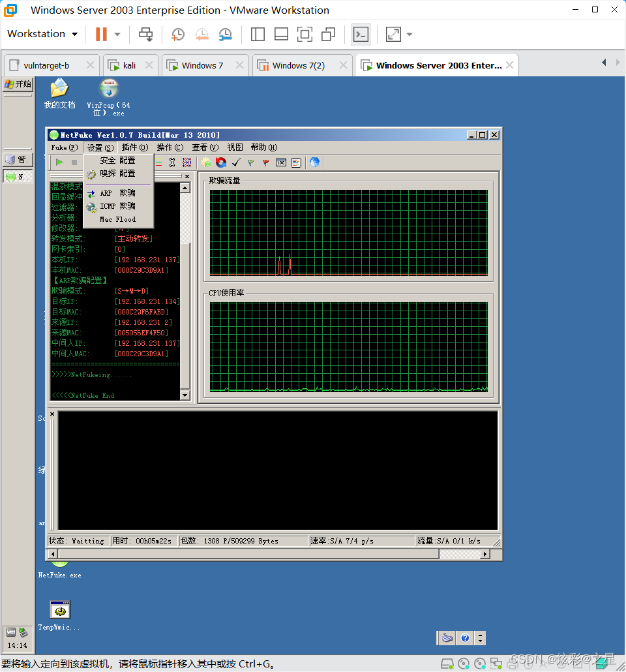Click the 开始 Start button
Viewport: 626px width, 672px height.
pos(18,84)
